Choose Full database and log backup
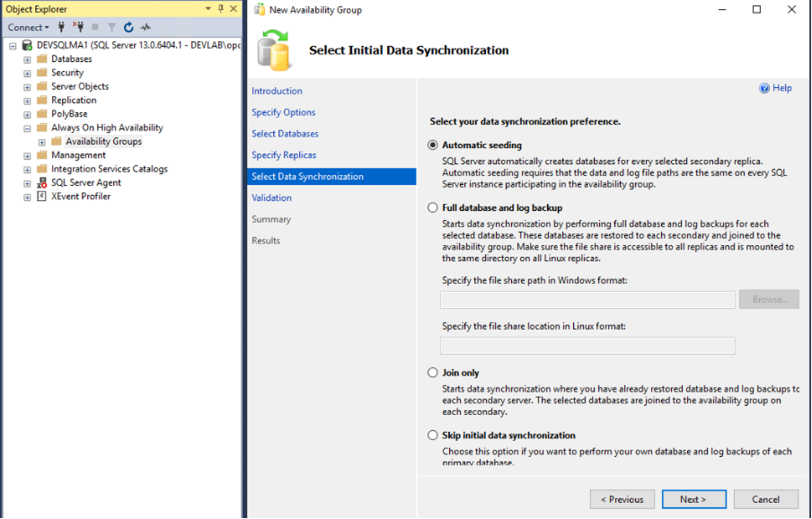Viewport: 812px width, 519px height. pyautogui.click(x=432, y=207)
